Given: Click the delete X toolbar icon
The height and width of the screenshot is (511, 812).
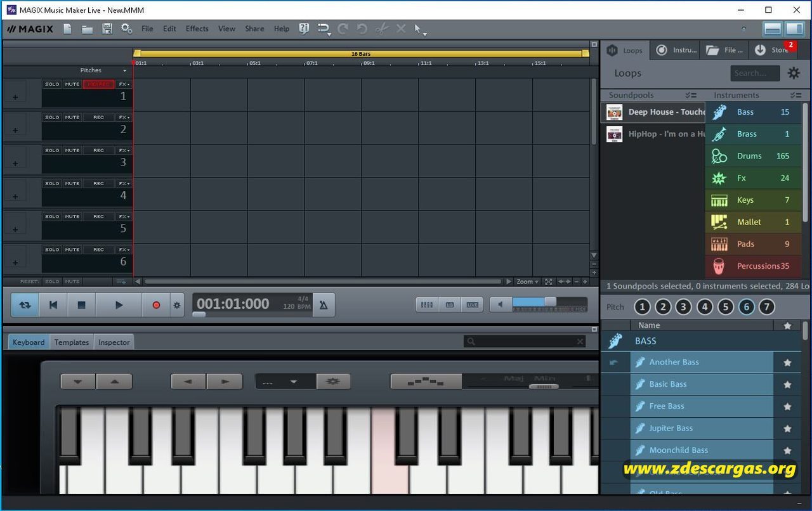Looking at the screenshot, I should [401, 29].
